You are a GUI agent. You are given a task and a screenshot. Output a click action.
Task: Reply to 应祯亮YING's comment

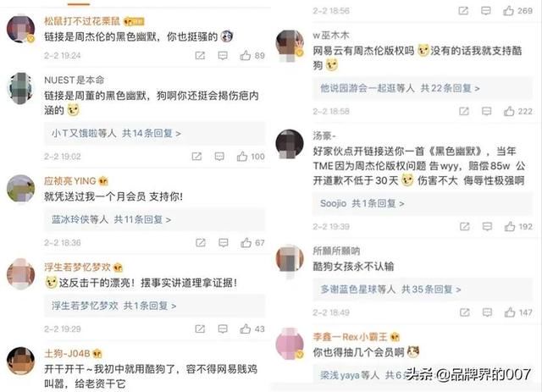pyautogui.click(x=224, y=243)
